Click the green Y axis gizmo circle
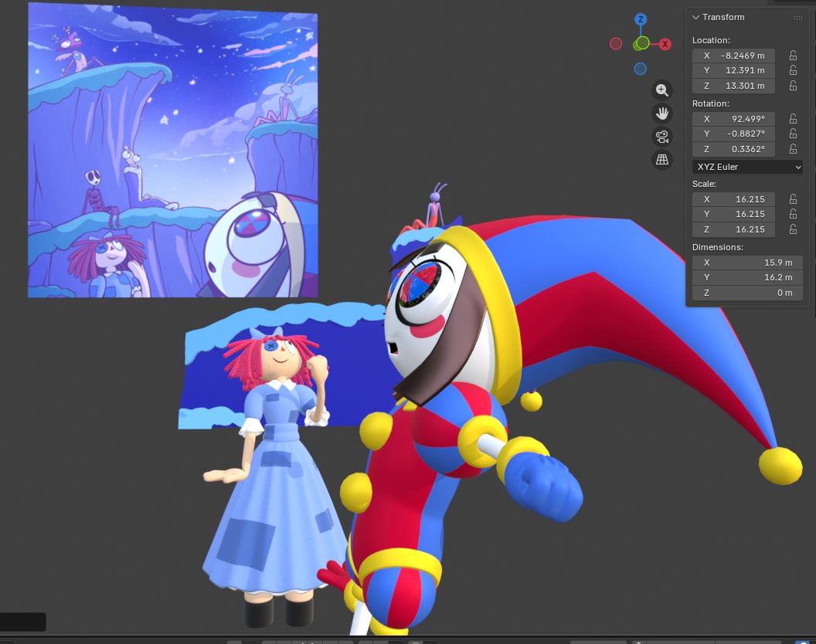 643,42
